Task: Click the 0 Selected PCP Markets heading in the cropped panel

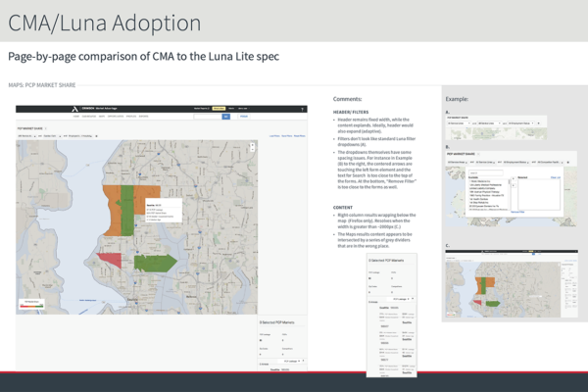Action: click(x=386, y=261)
